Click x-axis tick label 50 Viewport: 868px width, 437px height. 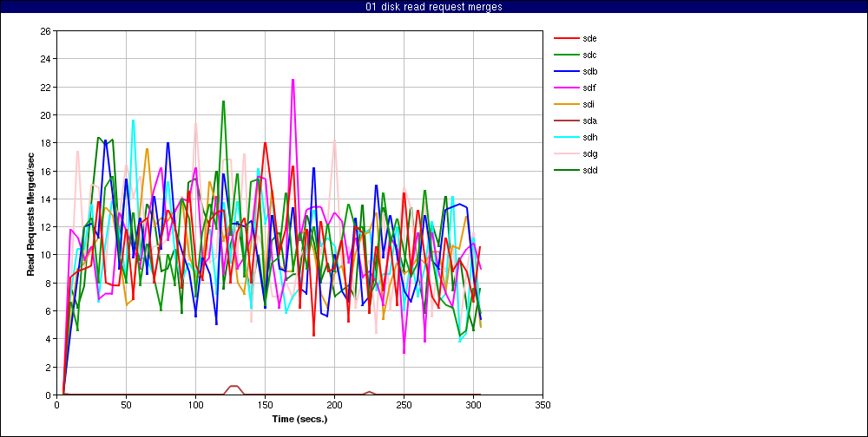click(126, 405)
